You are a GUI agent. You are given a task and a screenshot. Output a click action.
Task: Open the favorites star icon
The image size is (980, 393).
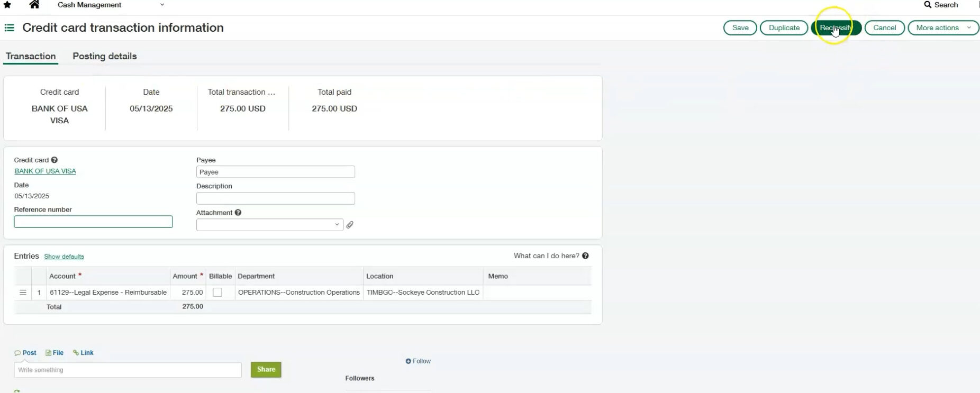[7, 5]
